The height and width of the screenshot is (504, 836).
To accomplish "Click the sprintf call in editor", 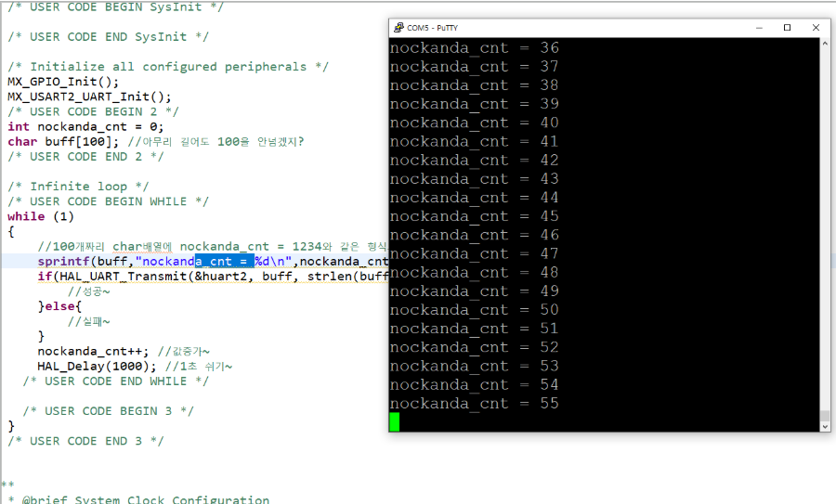I will pos(213,261).
